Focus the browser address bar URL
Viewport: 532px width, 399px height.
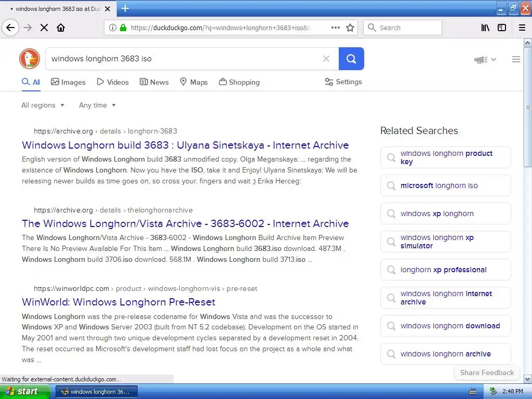[220, 28]
